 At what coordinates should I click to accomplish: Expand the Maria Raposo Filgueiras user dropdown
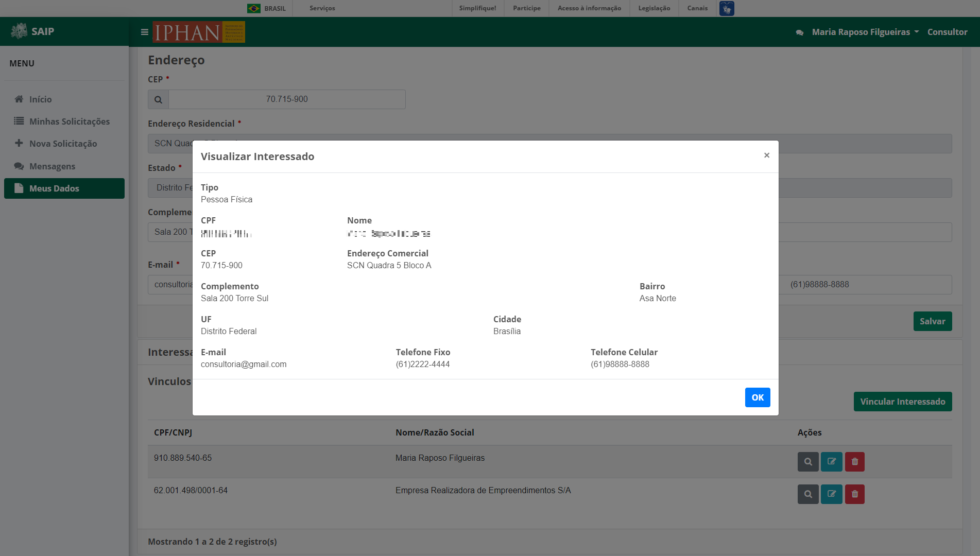865,32
